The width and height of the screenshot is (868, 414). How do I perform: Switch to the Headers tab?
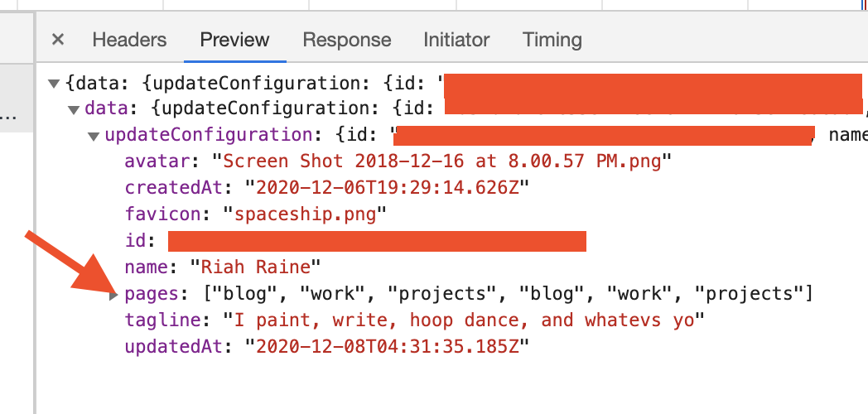[x=129, y=40]
